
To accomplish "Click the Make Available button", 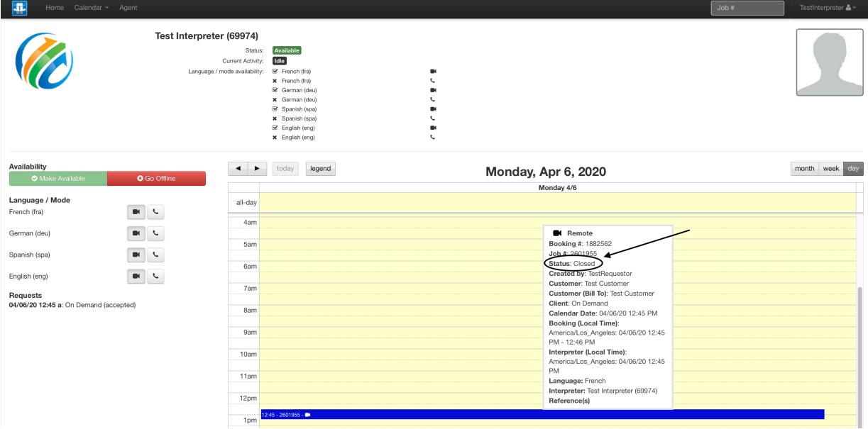I will [x=57, y=178].
